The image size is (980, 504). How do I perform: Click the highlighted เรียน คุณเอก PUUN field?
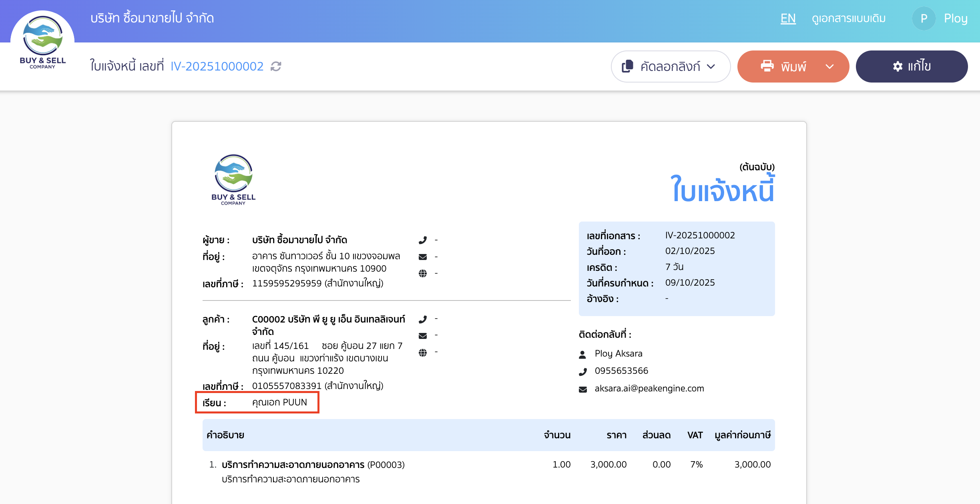pyautogui.click(x=257, y=402)
